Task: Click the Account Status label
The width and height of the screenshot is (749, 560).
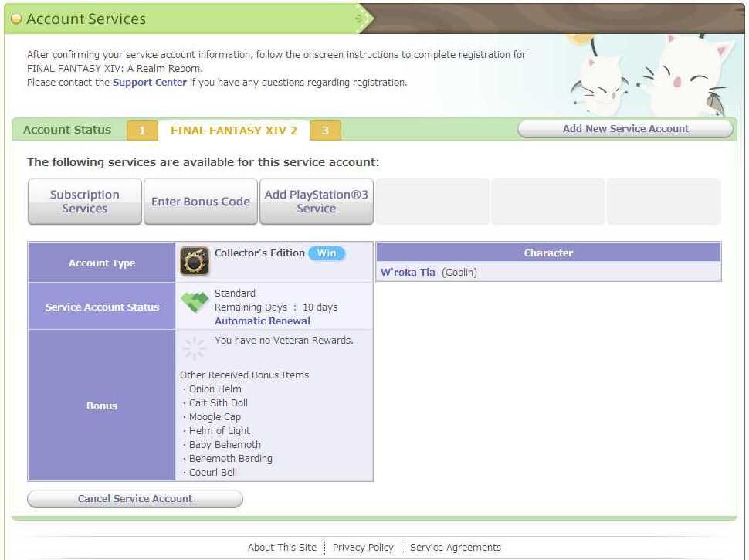Action: click(x=67, y=130)
